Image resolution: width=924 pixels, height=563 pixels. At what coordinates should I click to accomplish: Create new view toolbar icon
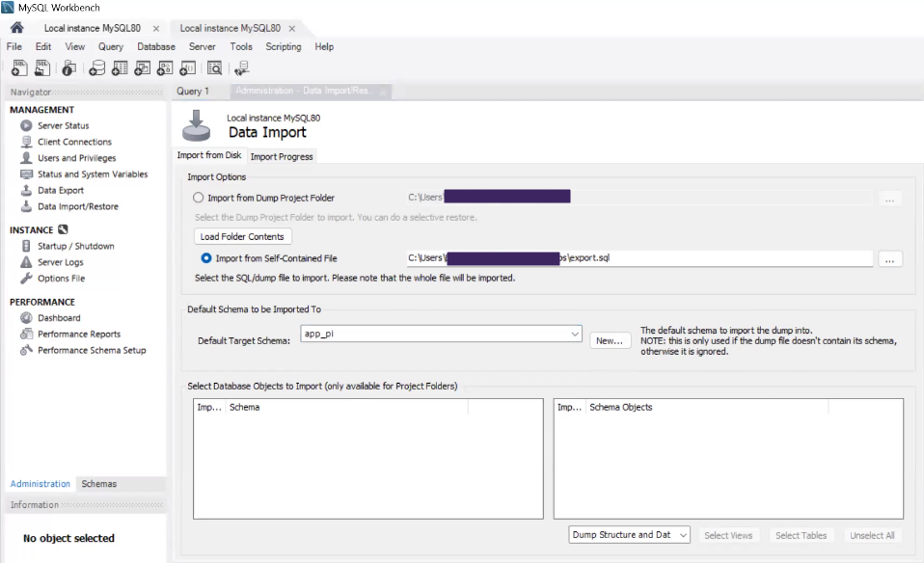142,68
